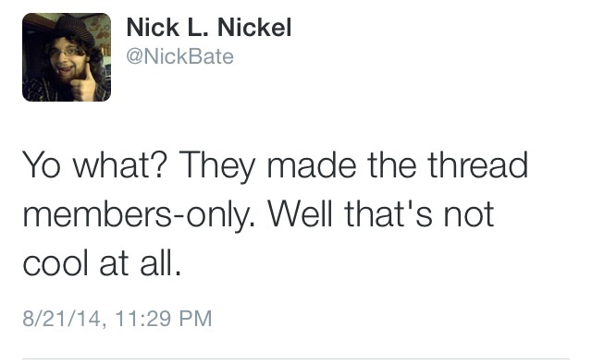This screenshot has width=592, height=364.
Task: Tap the word 'members-only' in the tweet
Action: (x=139, y=214)
